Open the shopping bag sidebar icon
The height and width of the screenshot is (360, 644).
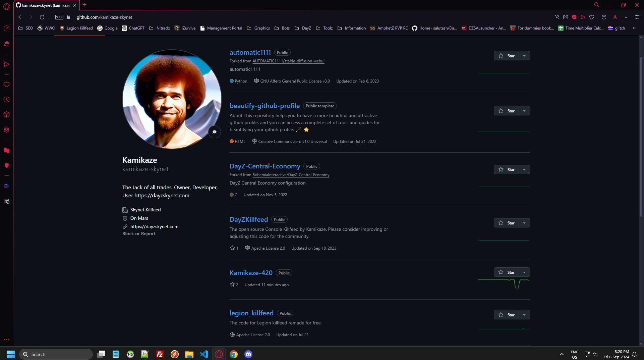pos(6,44)
